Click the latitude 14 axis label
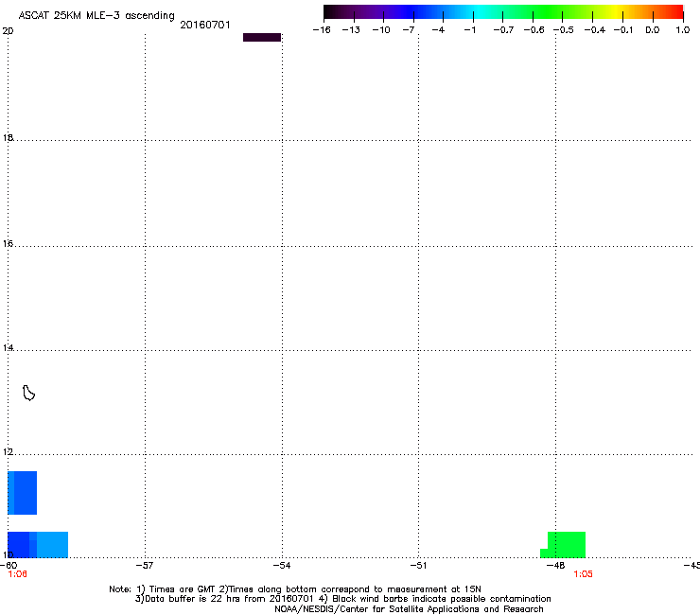 (x=8, y=347)
